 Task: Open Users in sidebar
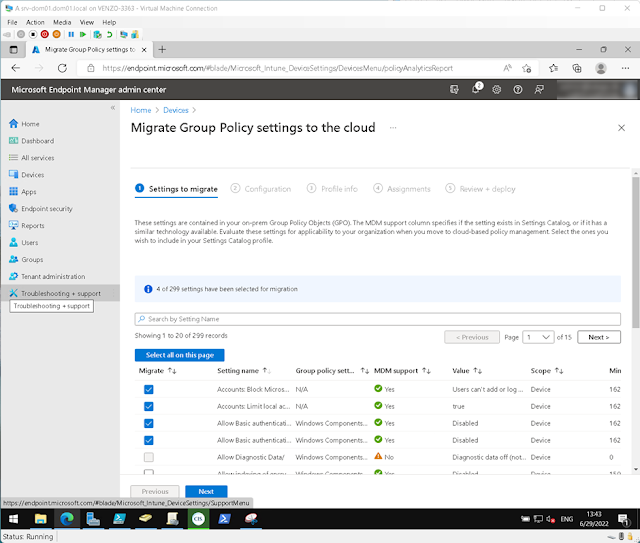(24, 243)
